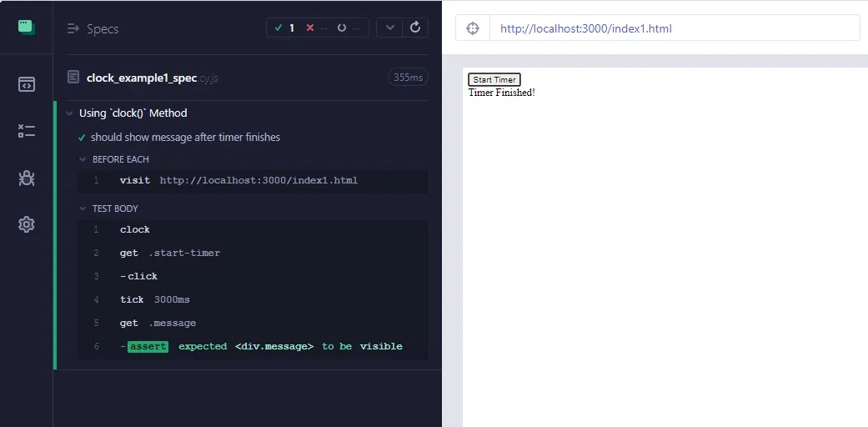The width and height of the screenshot is (868, 427).
Task: Select the clock command log entry
Action: coord(253,230)
